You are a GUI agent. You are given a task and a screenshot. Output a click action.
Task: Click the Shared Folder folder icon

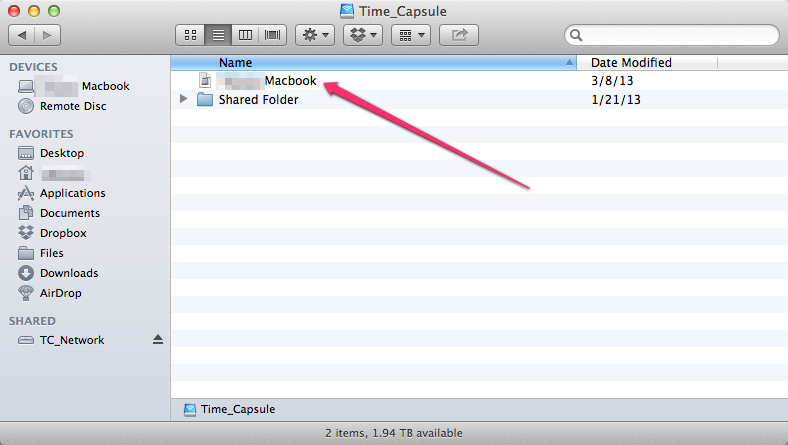pos(205,100)
